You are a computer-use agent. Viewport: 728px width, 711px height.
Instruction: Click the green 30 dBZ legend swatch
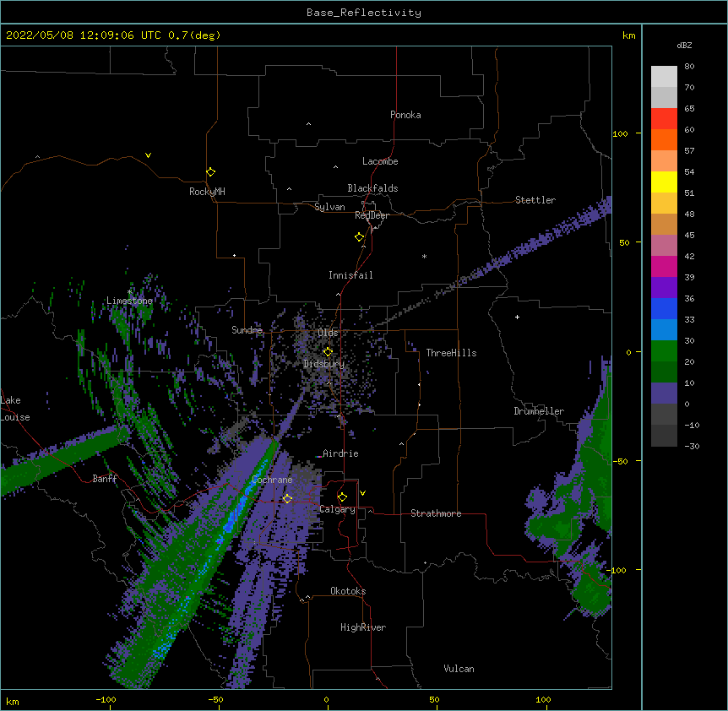coord(664,351)
